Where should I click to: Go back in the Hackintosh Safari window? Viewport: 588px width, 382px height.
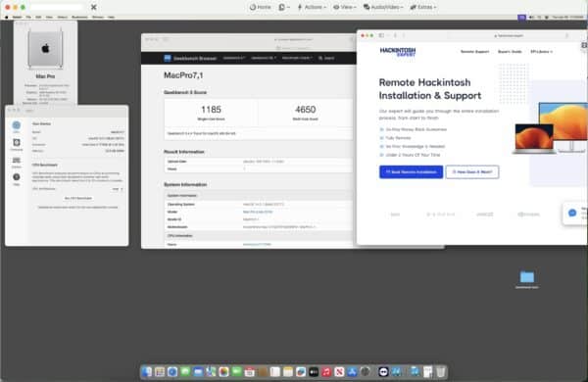point(395,35)
